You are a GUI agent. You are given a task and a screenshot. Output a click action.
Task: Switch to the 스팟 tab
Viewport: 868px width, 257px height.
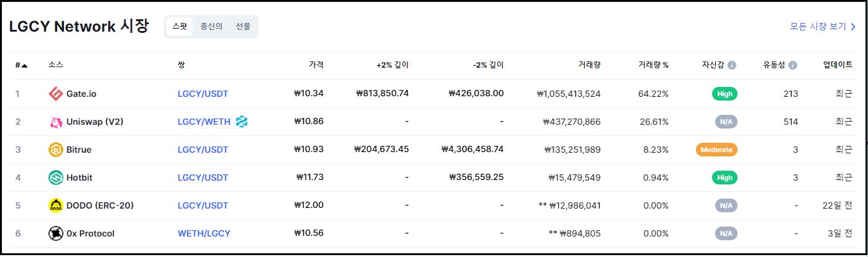pos(179,27)
